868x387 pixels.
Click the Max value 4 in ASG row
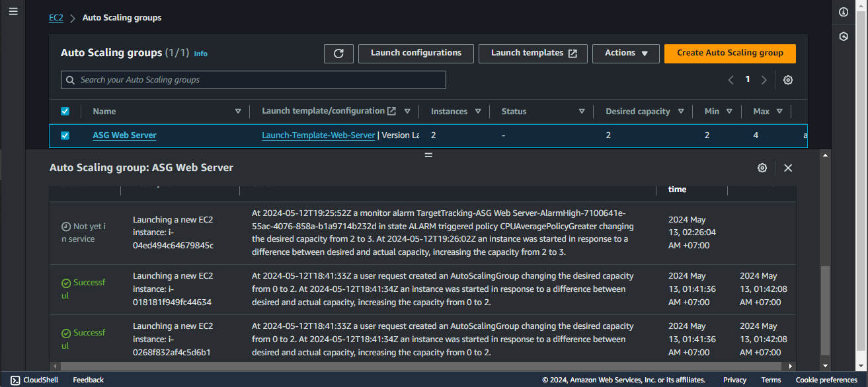[x=756, y=135]
